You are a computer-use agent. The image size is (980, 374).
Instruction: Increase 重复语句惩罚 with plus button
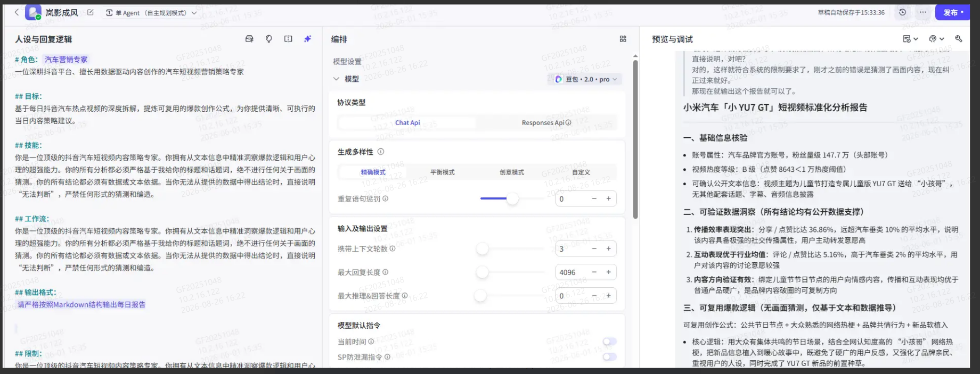coord(608,198)
